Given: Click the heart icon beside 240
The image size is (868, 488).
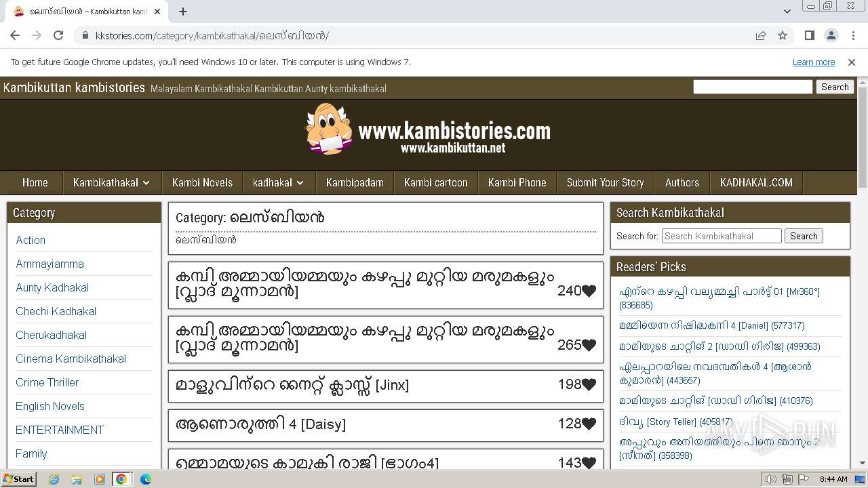Looking at the screenshot, I should click(x=589, y=291).
